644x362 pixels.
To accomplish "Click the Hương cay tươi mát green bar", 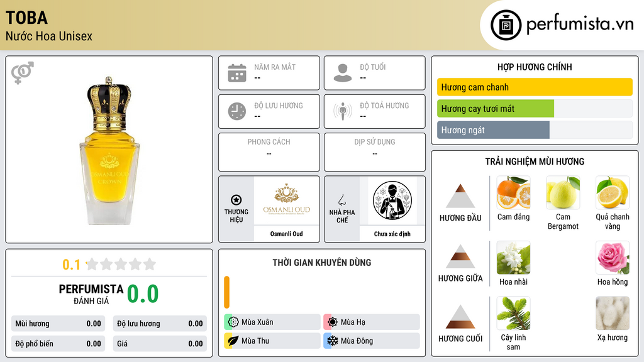I will [x=496, y=109].
